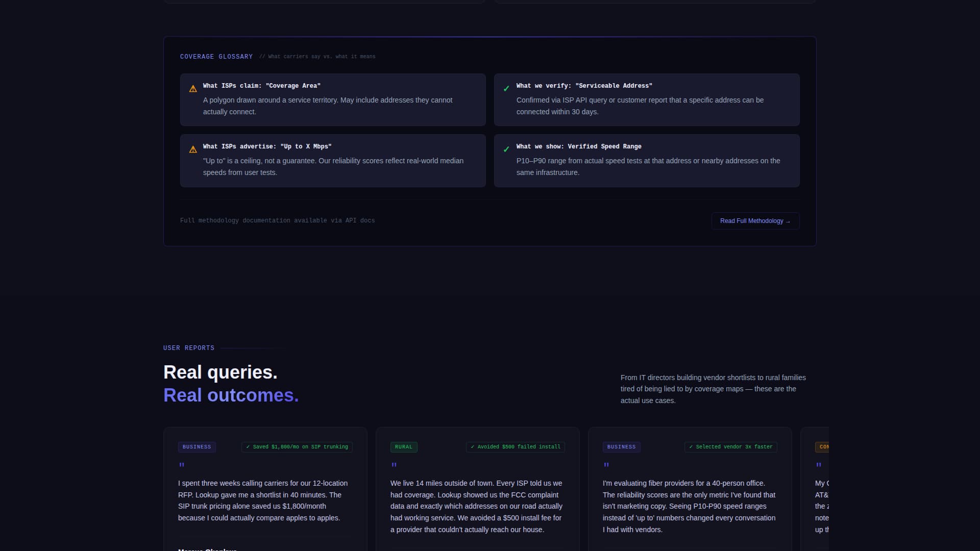
Task: Click BUSINESS tag on SIP trunking testimonial
Action: 197,447
